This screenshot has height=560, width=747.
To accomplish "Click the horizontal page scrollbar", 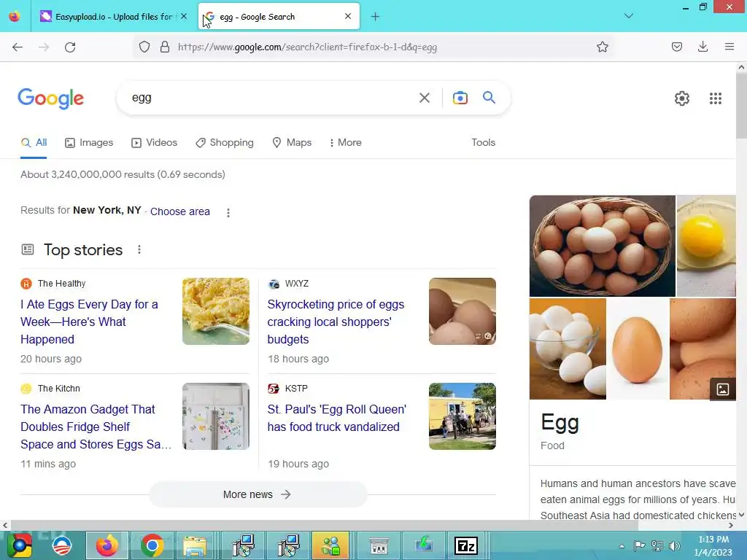I will [324, 525].
